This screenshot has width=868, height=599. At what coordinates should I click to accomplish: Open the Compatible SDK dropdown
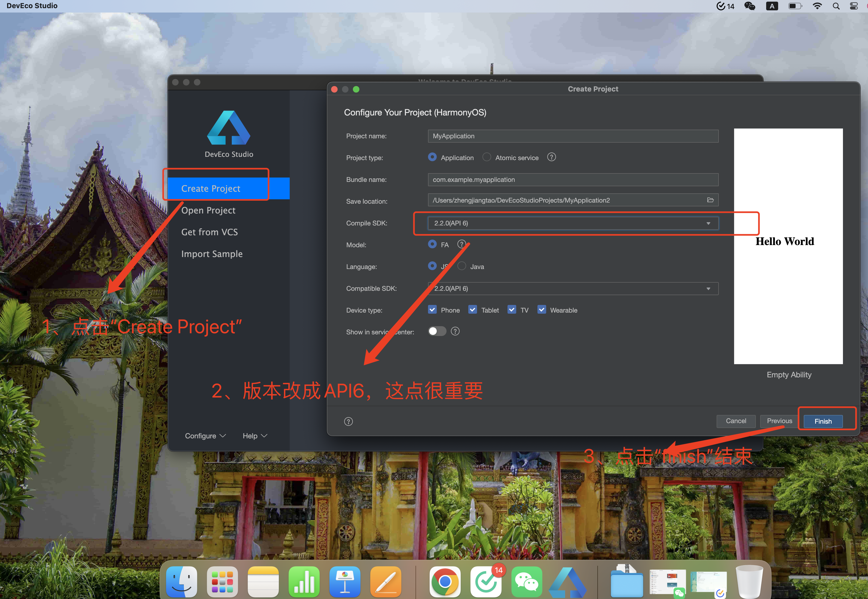point(573,289)
